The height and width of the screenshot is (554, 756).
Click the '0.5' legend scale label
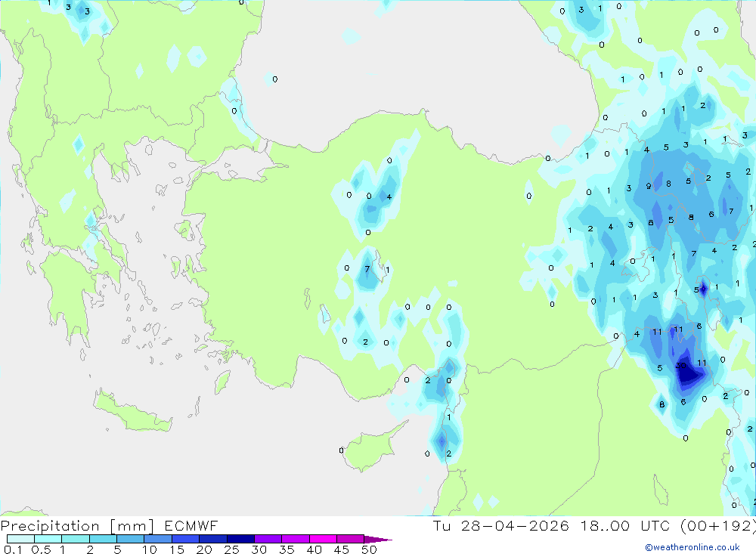pyautogui.click(x=41, y=549)
